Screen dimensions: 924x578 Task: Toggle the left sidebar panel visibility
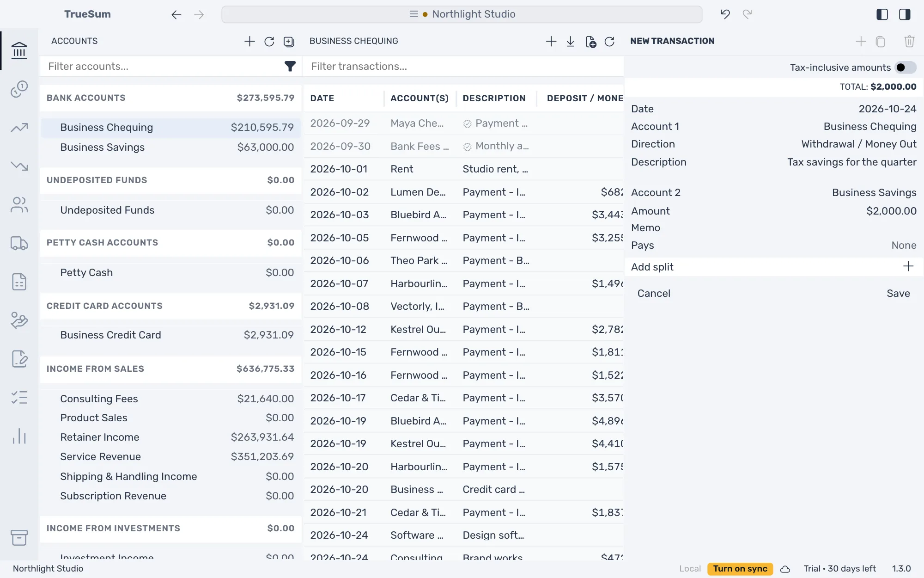[882, 14]
